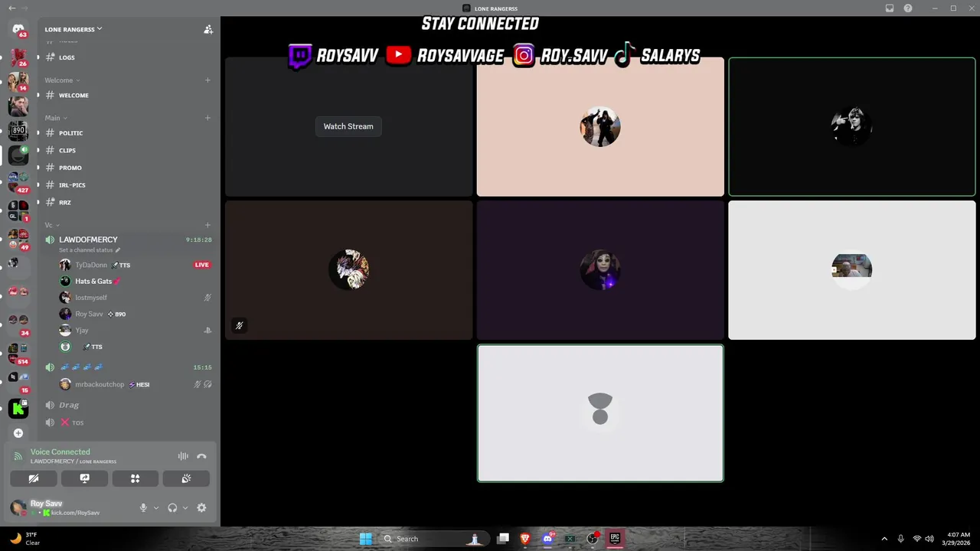
Task: Add a server with the plus icon
Action: tap(18, 433)
